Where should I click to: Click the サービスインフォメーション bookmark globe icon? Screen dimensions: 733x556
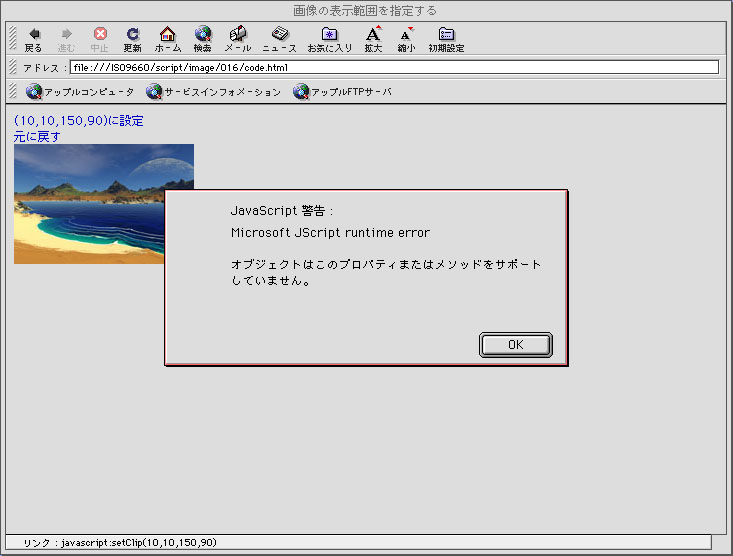[x=154, y=92]
